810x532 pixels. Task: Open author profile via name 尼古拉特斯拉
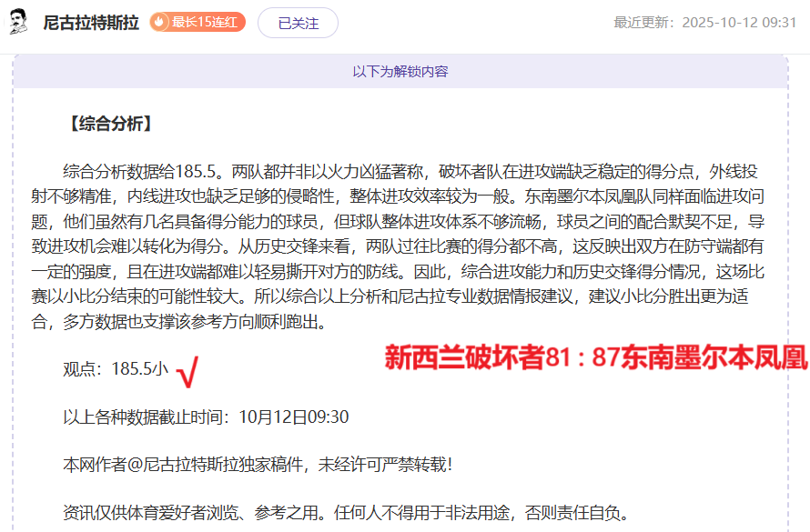point(91,23)
